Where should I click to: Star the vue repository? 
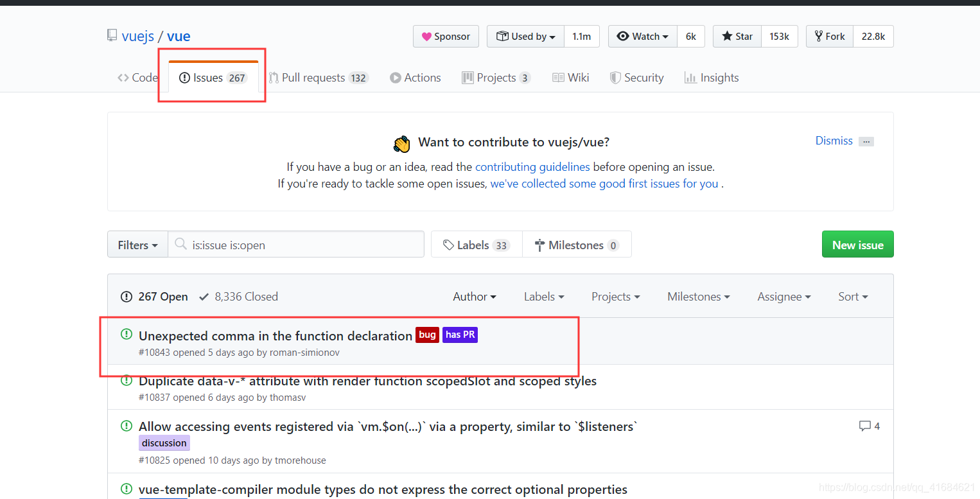[737, 37]
